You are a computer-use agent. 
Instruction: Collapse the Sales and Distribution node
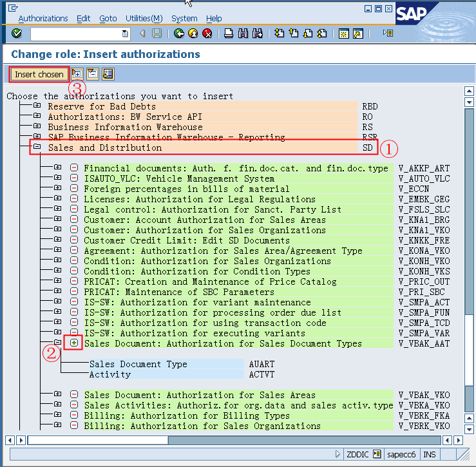coord(37,147)
